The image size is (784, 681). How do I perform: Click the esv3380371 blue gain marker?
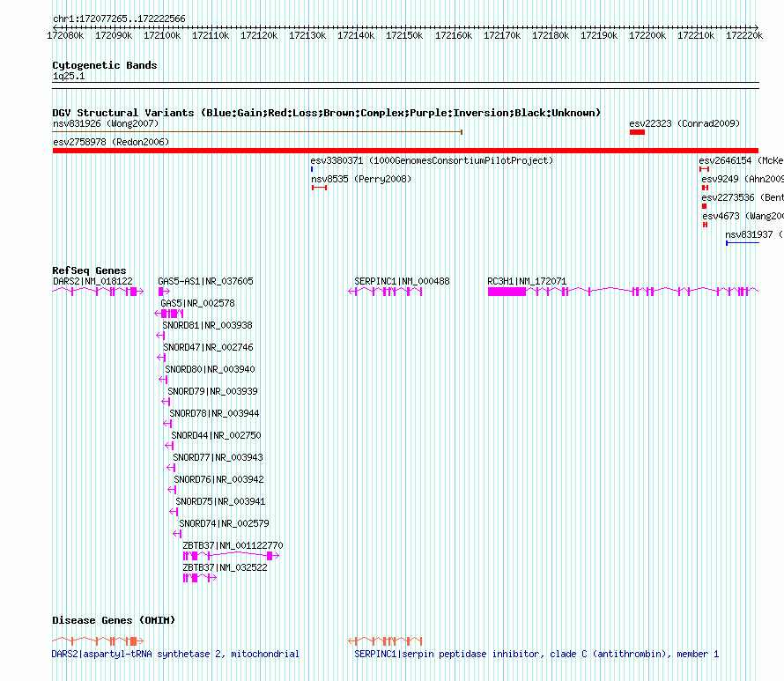pyautogui.click(x=312, y=169)
